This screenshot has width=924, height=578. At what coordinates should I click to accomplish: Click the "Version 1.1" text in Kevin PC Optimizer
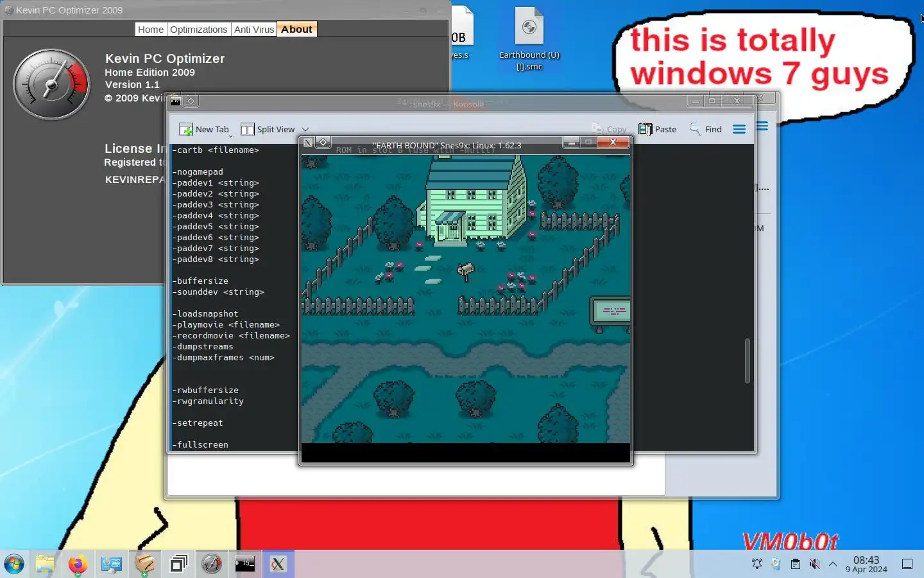pyautogui.click(x=132, y=85)
